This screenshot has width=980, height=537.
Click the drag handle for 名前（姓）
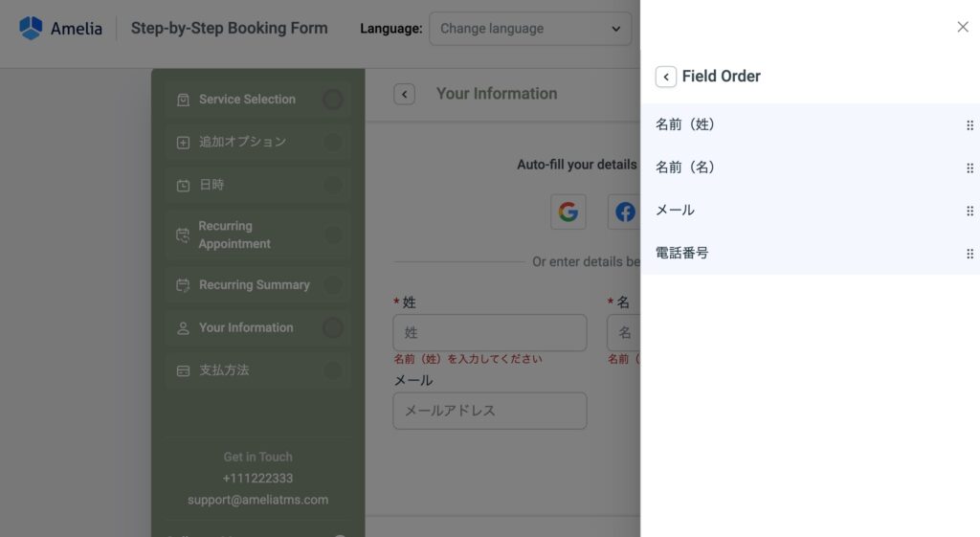click(969, 125)
